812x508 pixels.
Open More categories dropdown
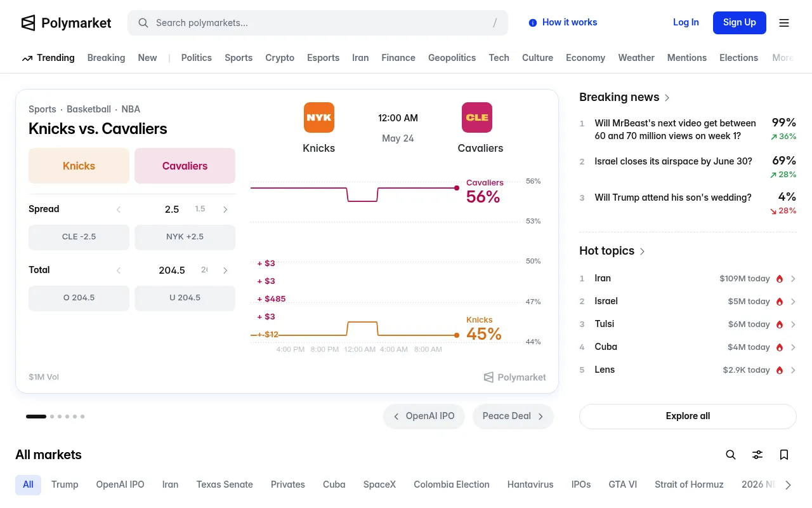point(783,58)
